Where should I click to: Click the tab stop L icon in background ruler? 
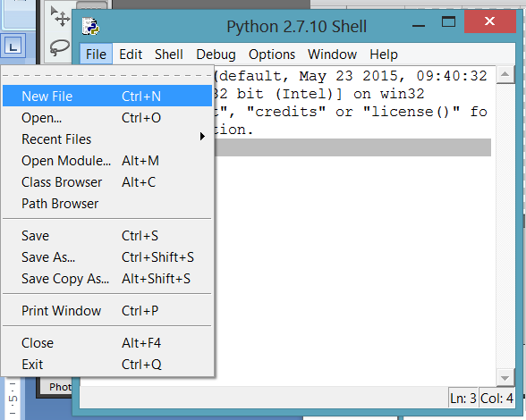tap(13, 46)
